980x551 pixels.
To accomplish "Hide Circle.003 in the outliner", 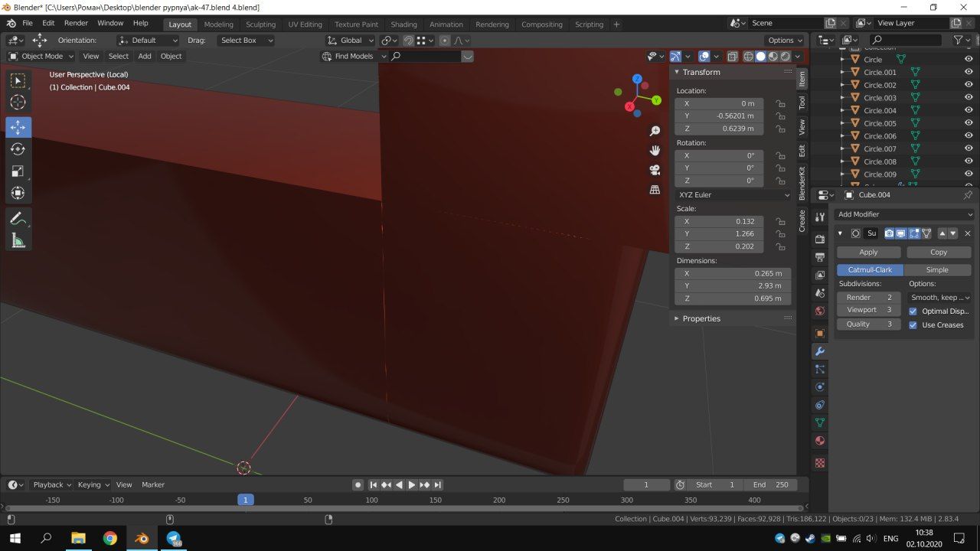I will point(969,98).
